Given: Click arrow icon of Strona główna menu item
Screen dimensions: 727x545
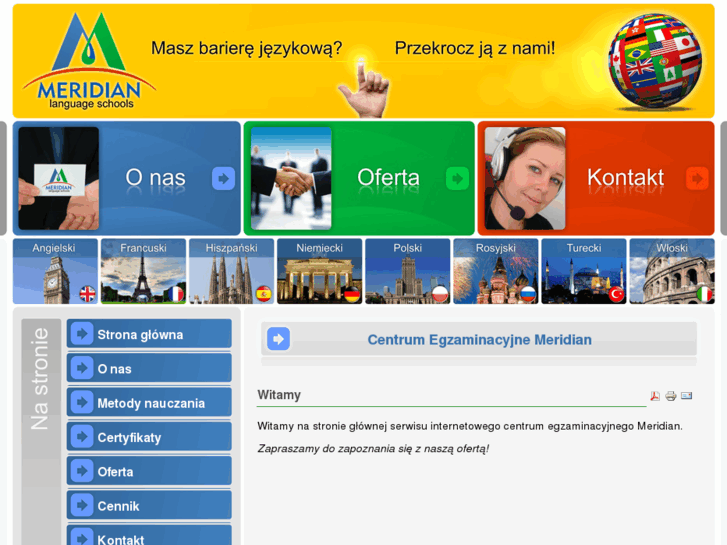Looking at the screenshot, I should [x=82, y=333].
